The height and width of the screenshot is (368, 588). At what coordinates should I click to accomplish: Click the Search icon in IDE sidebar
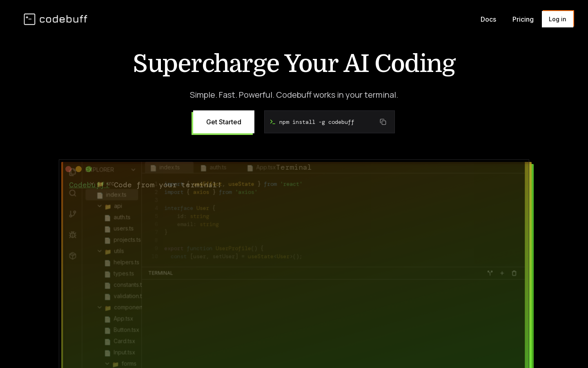73,193
